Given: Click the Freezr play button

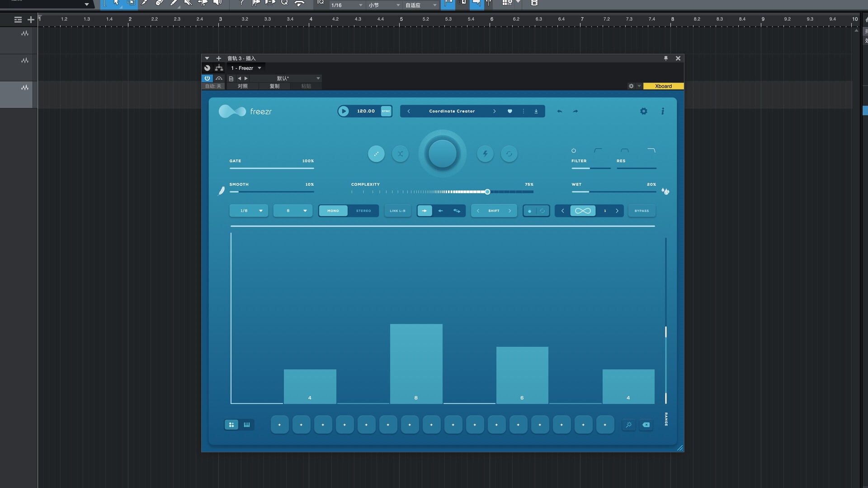Looking at the screenshot, I should pos(343,111).
